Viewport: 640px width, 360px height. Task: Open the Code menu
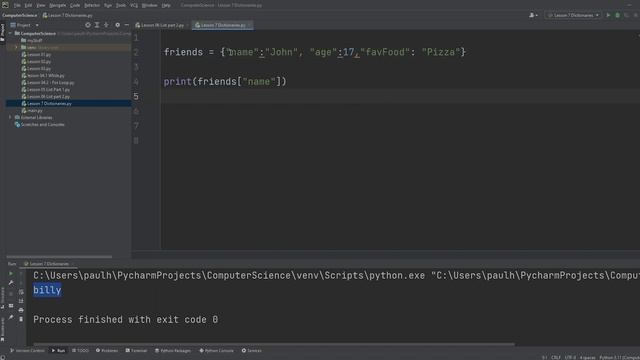(75, 5)
